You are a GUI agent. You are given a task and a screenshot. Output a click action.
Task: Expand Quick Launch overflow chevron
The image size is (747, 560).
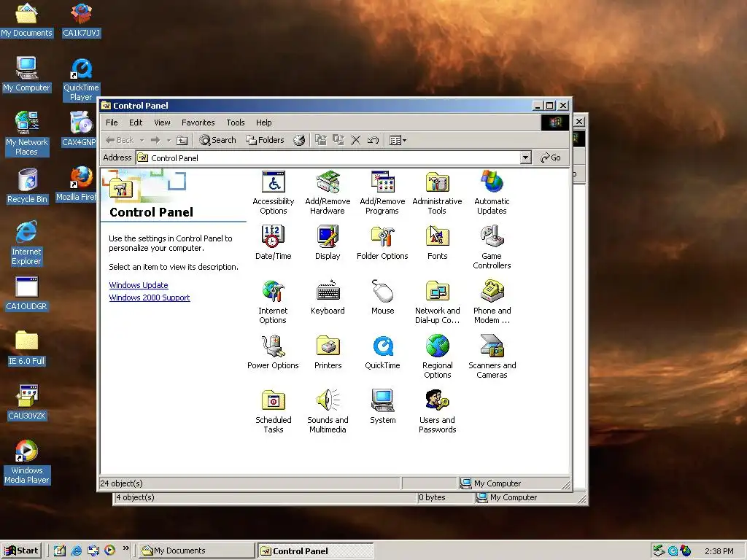tap(125, 548)
